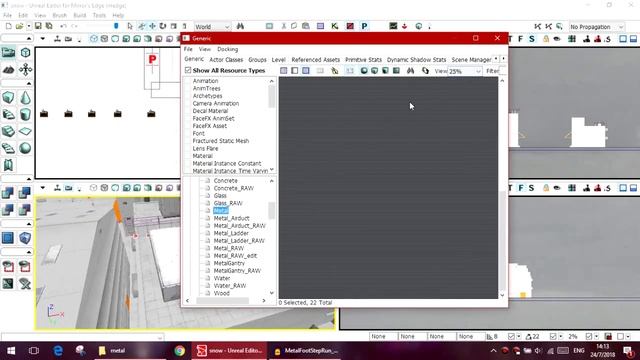Build a sphere brush
Viewport: 640px width, 360px height.
25,148
